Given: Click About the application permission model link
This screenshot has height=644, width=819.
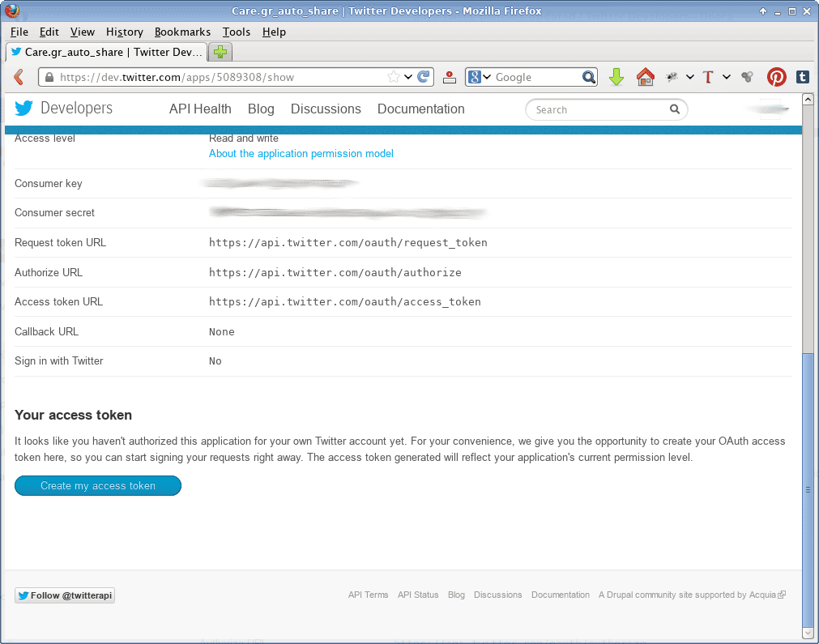Looking at the screenshot, I should [301, 154].
